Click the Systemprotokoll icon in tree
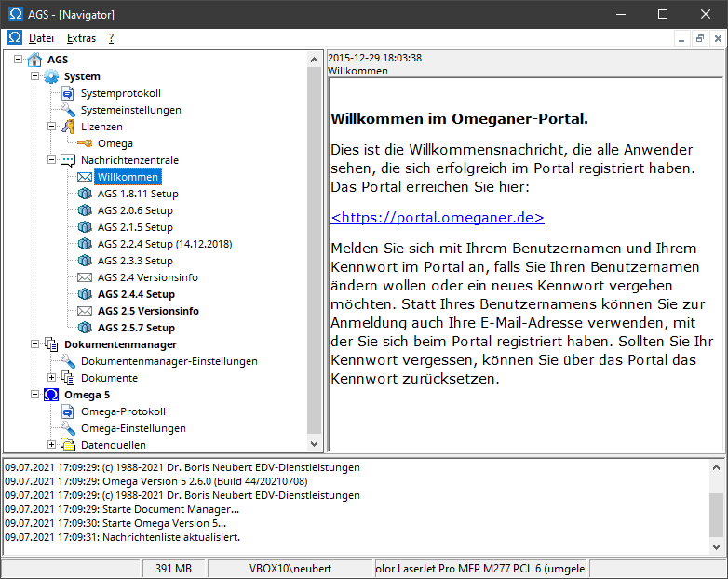The height and width of the screenshot is (579, 728). click(x=68, y=93)
